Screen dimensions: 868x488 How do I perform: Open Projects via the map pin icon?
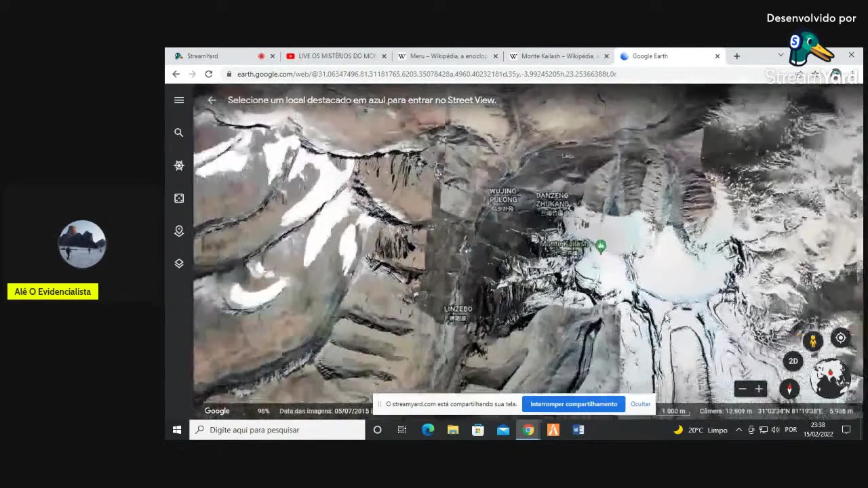pos(179,231)
